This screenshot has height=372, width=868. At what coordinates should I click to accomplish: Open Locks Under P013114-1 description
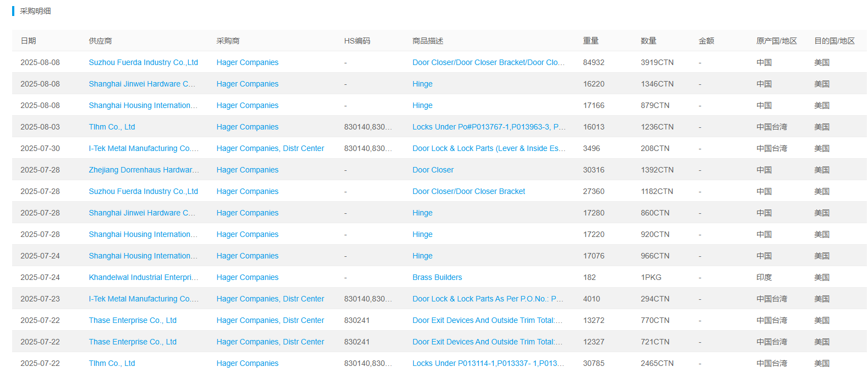coord(488,363)
